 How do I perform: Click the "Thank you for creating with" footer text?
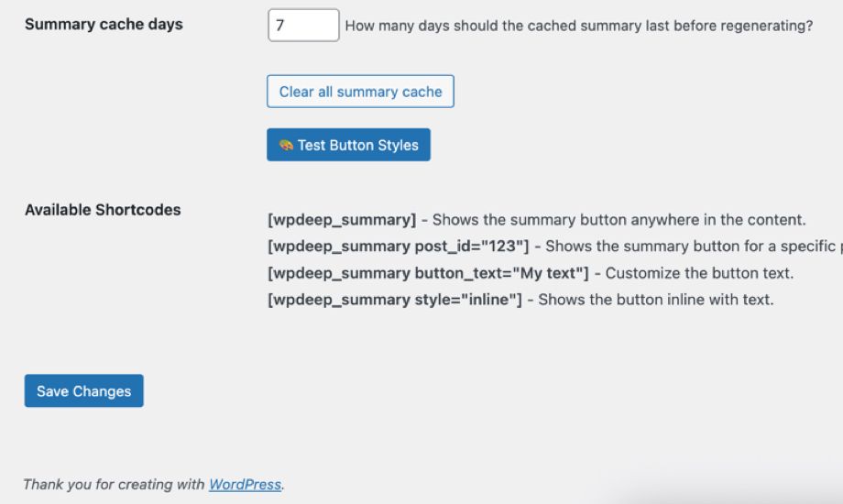click(115, 484)
